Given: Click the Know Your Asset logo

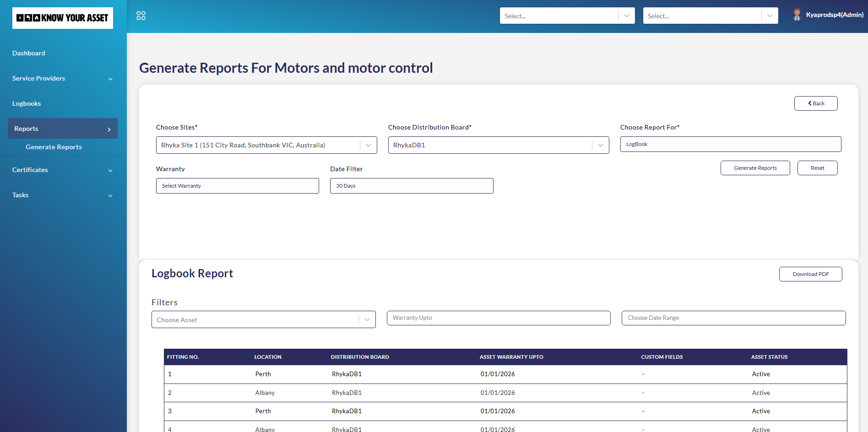Looking at the screenshot, I should click(63, 18).
